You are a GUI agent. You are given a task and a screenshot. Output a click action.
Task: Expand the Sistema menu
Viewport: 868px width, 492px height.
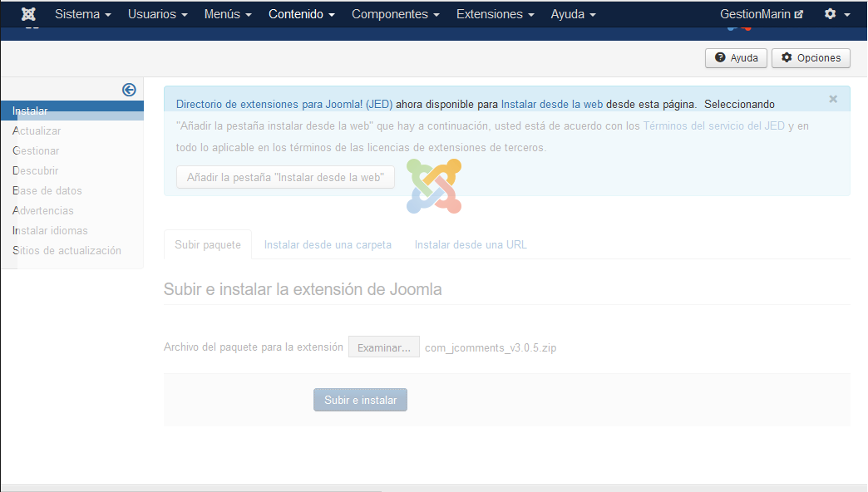tap(82, 14)
